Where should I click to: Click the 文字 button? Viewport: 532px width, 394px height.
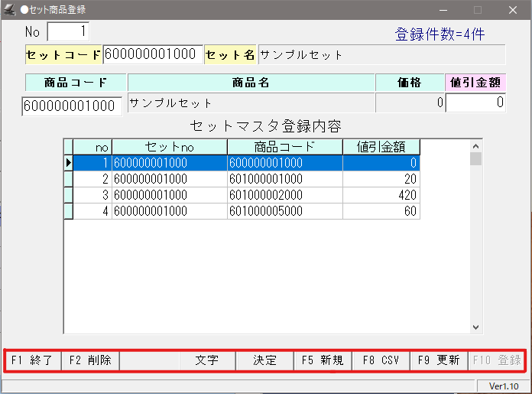tap(206, 360)
